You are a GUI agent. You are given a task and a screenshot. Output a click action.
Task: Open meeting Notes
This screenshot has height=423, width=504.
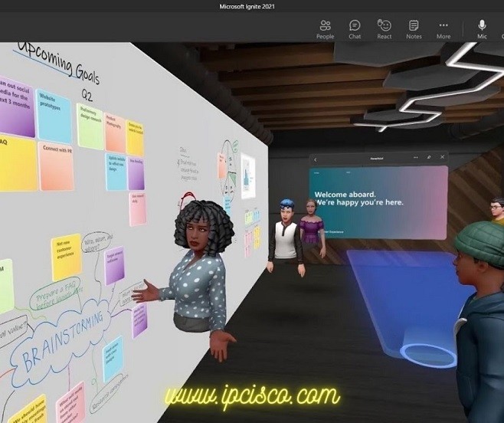[414, 29]
